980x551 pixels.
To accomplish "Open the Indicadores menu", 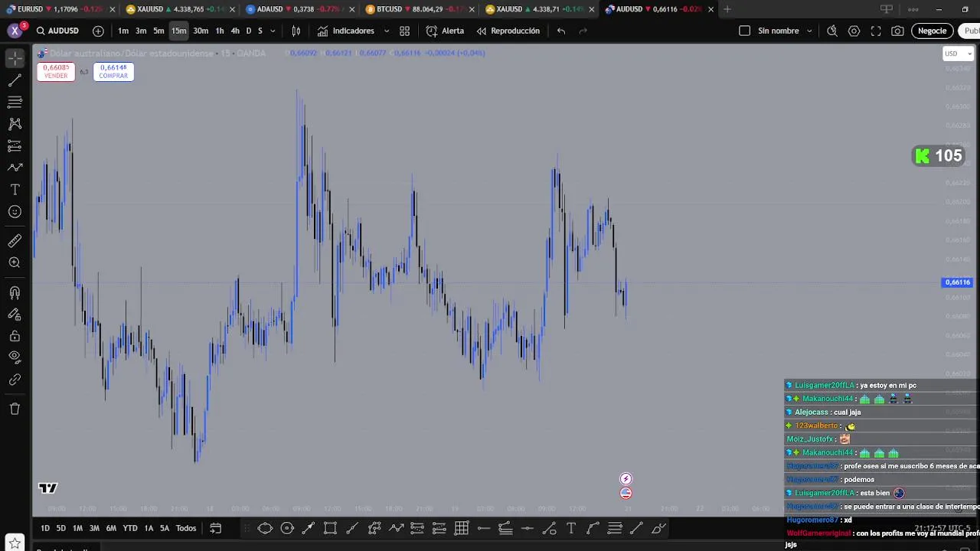I will tap(346, 31).
